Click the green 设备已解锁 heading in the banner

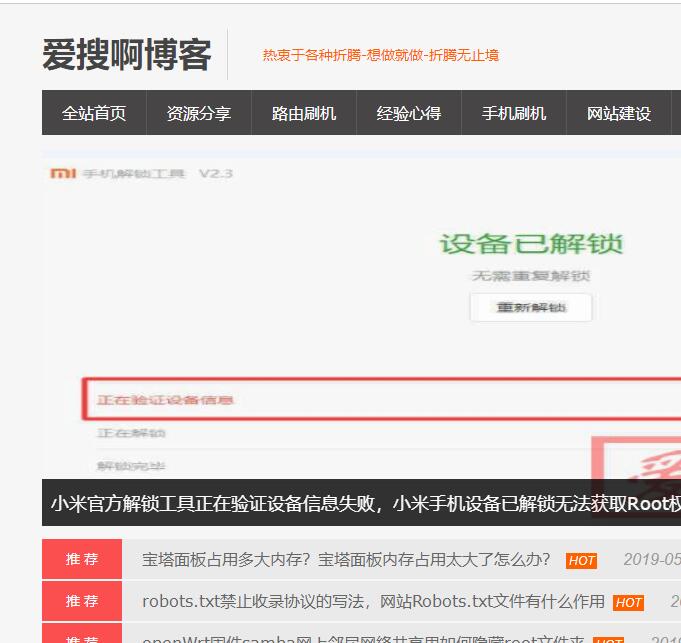pos(531,244)
